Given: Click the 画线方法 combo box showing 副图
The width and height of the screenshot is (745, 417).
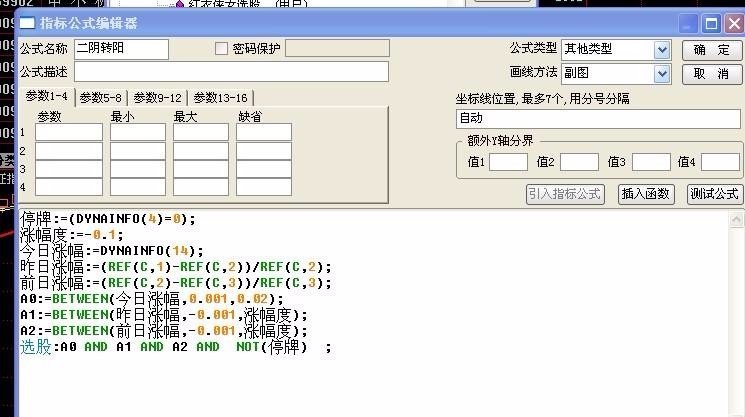Looking at the screenshot, I should 616,74.
